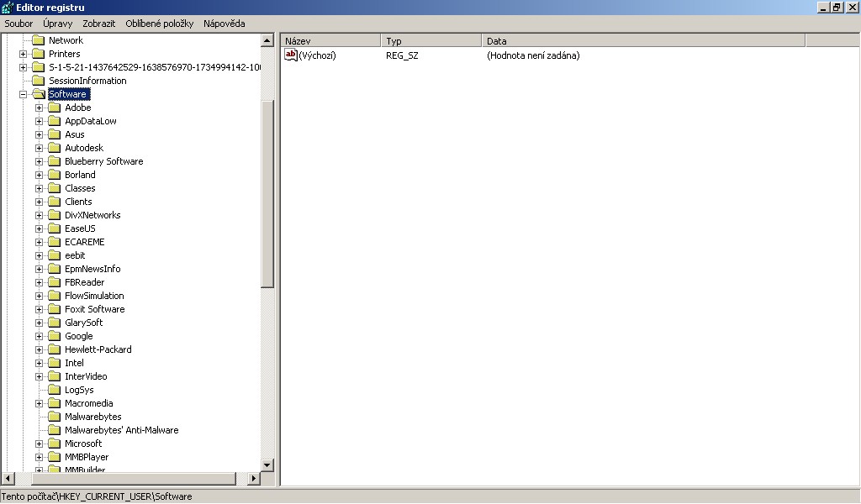This screenshot has height=504, width=861.
Task: Click the Adobe folder icon
Action: click(x=55, y=108)
